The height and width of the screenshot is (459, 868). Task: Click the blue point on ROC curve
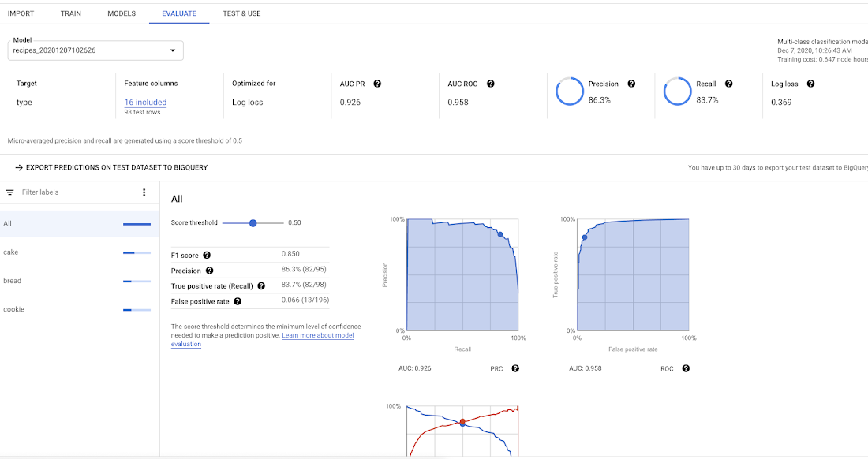point(585,237)
